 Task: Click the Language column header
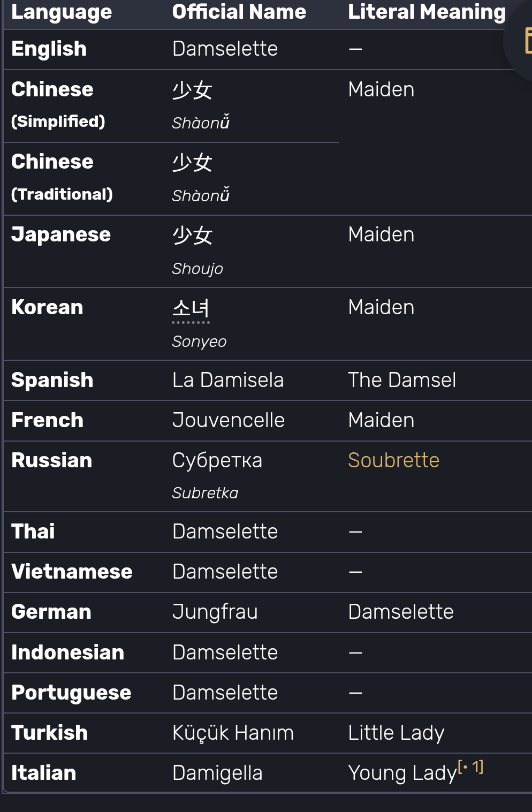[x=62, y=12]
